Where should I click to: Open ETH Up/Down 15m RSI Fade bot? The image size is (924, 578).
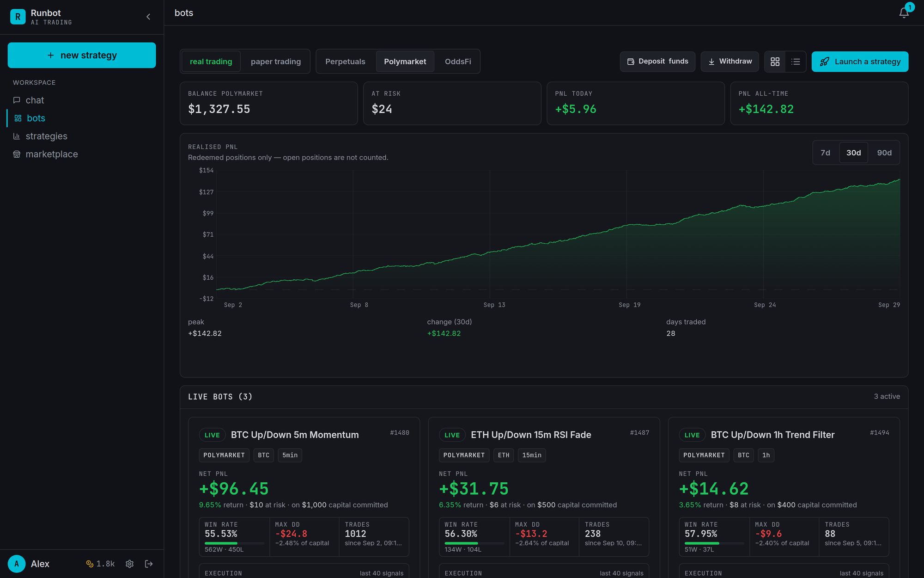[x=531, y=435]
